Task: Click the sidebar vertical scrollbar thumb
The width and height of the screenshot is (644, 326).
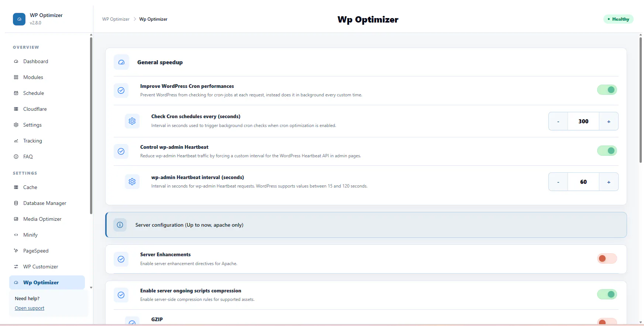Action: (91, 126)
